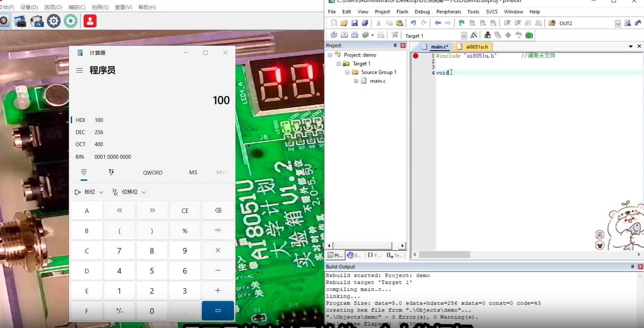The width and height of the screenshot is (644, 328).
Task: Pin the Project panel with the pushpin
Action: [x=395, y=45]
